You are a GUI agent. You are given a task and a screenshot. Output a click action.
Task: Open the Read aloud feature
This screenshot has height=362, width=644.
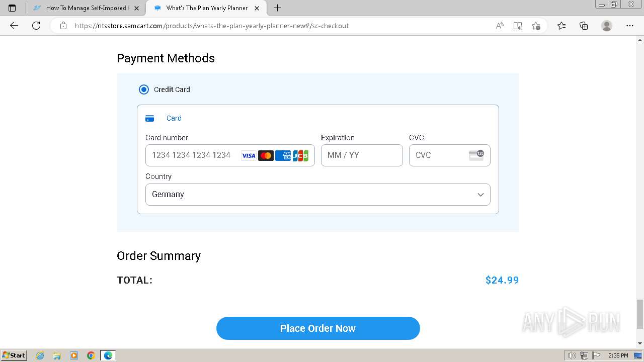pyautogui.click(x=500, y=26)
